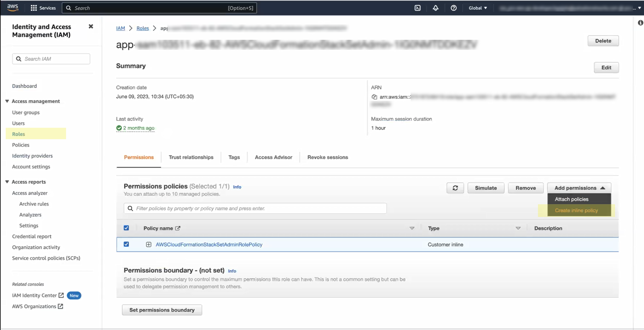Refresh the permissions policies list
644x330 pixels.
[455, 188]
